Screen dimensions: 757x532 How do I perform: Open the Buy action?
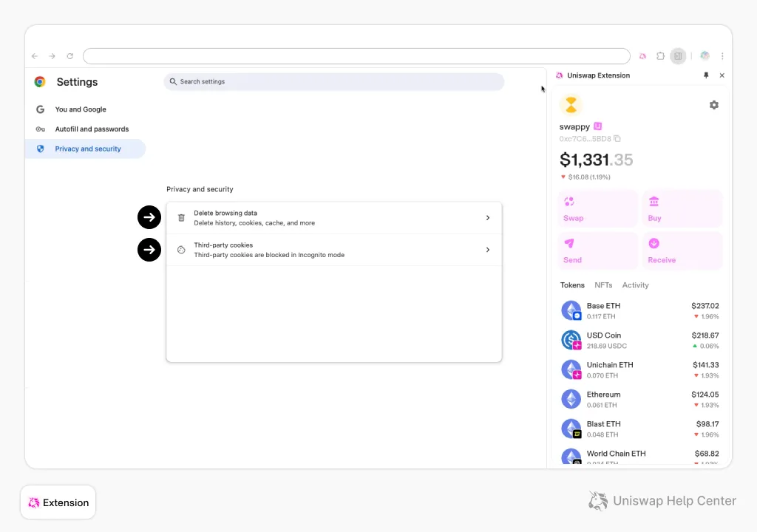682,209
